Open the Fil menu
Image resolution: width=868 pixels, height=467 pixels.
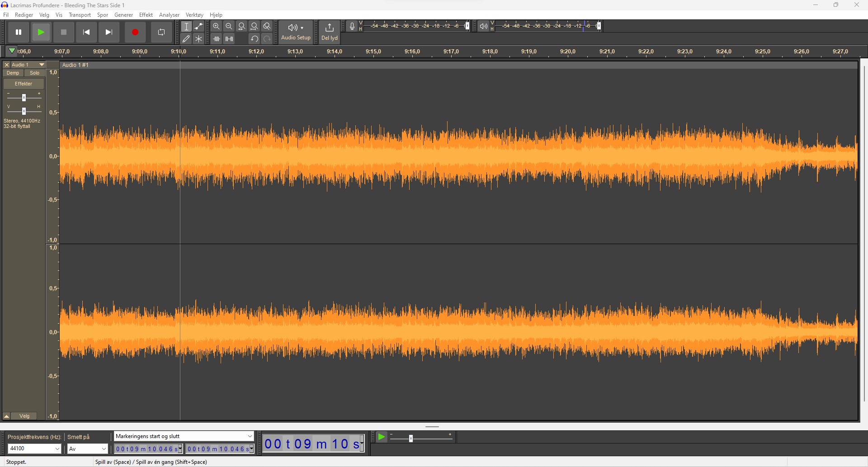click(x=6, y=15)
